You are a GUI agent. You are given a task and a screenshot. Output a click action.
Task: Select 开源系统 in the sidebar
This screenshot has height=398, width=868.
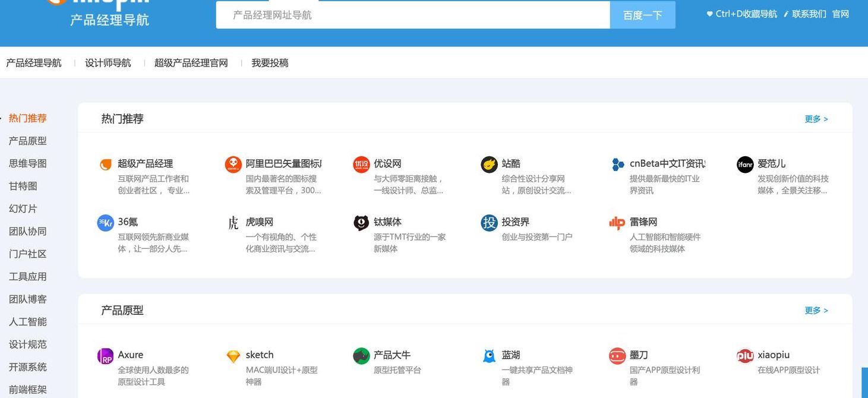(x=28, y=367)
